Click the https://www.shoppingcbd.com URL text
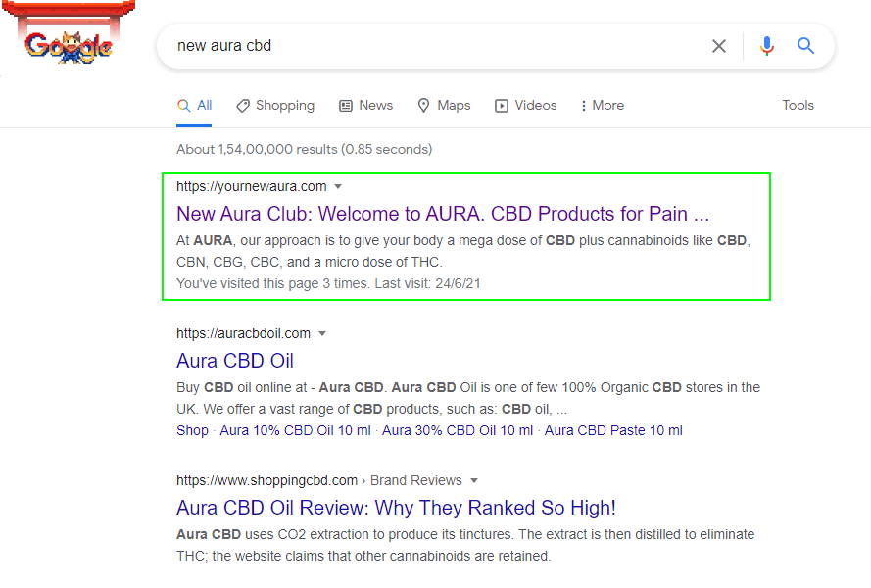 (x=267, y=481)
